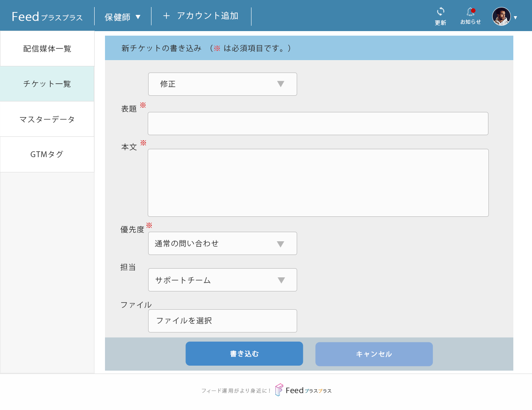Click the user profile avatar
Screen dimensions: 532x410
click(501, 17)
